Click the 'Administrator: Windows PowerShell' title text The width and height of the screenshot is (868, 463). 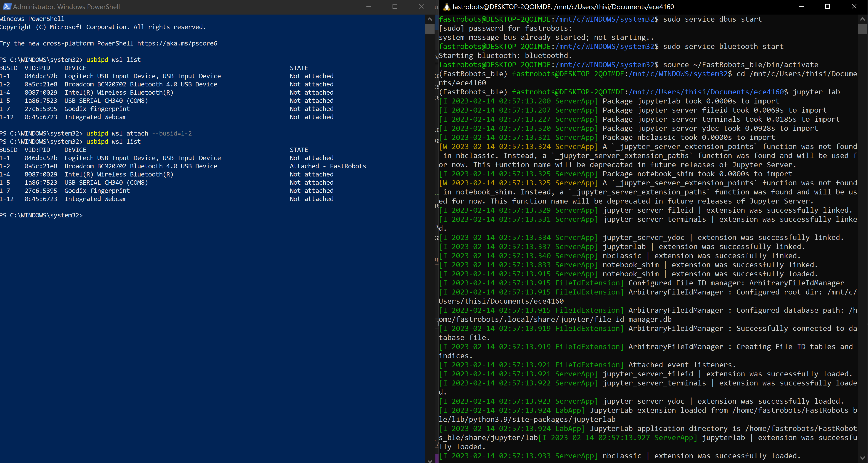(66, 7)
